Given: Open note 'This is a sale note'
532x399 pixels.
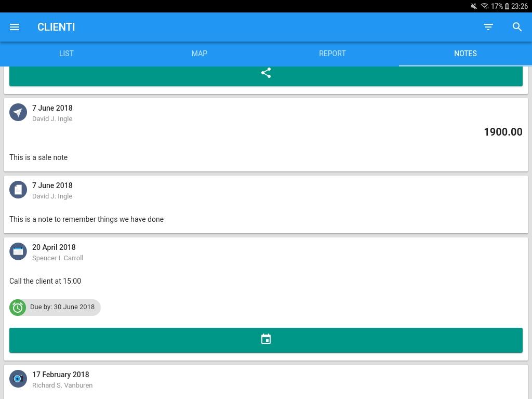Looking at the screenshot, I should click(38, 157).
